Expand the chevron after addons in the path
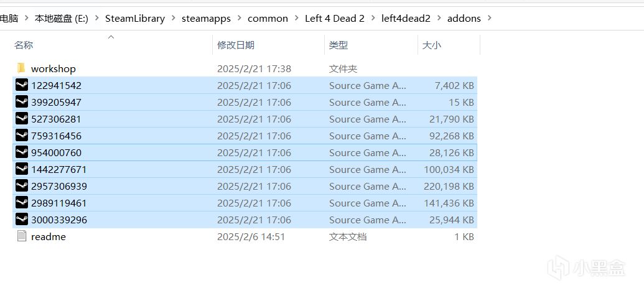The width and height of the screenshot is (644, 288). click(x=490, y=18)
